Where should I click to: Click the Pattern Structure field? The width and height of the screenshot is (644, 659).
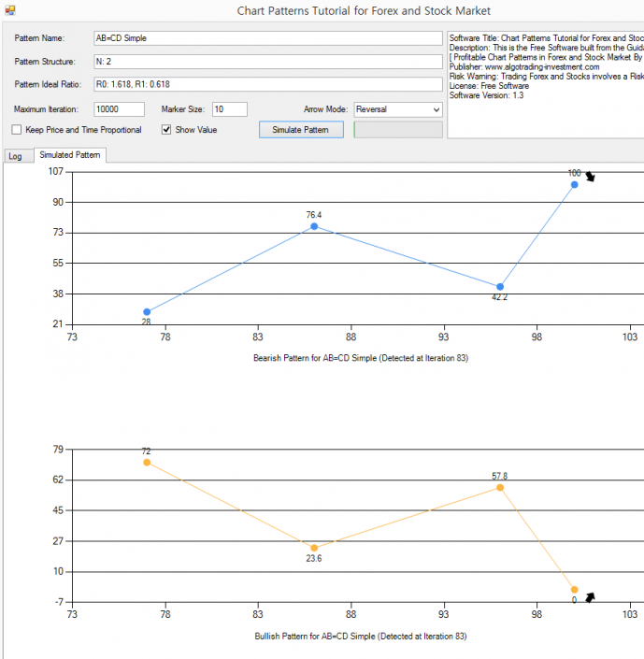click(x=268, y=62)
